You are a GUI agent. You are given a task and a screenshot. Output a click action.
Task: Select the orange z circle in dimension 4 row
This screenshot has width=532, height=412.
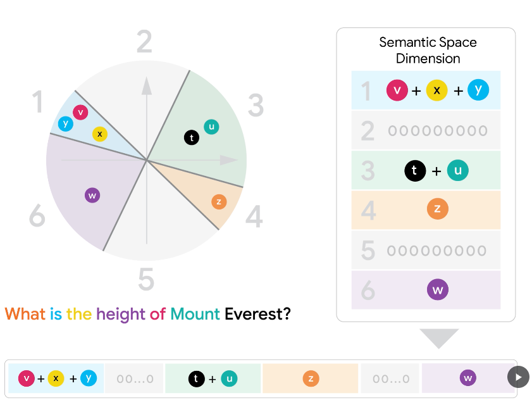click(x=437, y=209)
